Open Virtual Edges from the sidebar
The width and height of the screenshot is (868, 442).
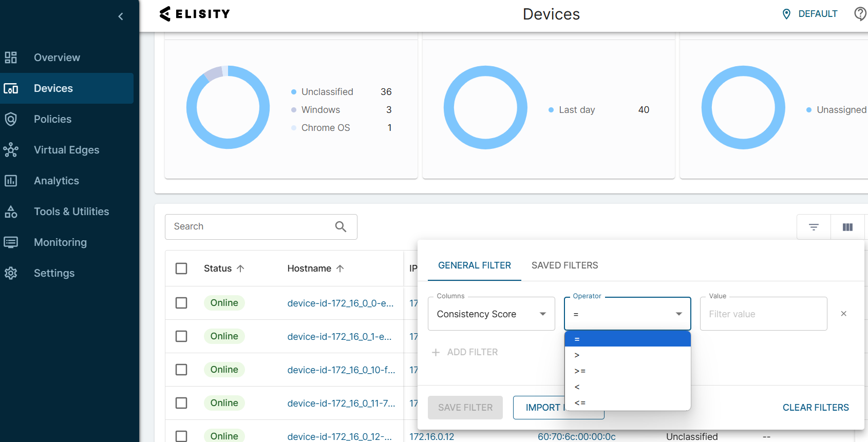(66, 150)
